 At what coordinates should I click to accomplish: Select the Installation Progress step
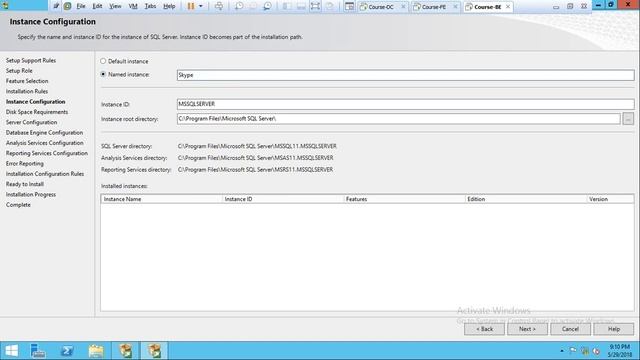coord(31,195)
